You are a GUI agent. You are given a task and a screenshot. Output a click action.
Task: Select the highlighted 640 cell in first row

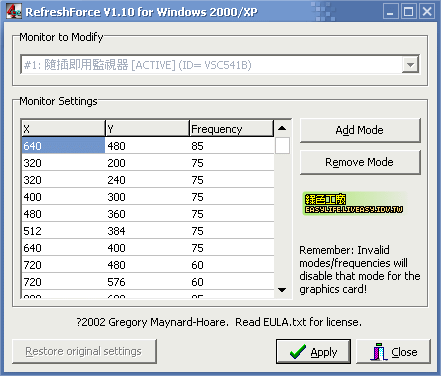pyautogui.click(x=63, y=146)
